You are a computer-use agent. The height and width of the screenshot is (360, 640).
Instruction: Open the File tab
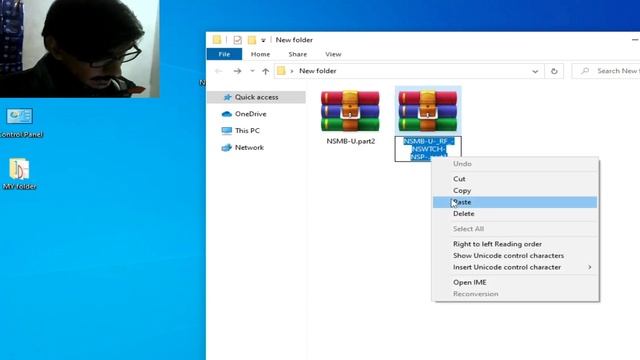click(x=224, y=54)
